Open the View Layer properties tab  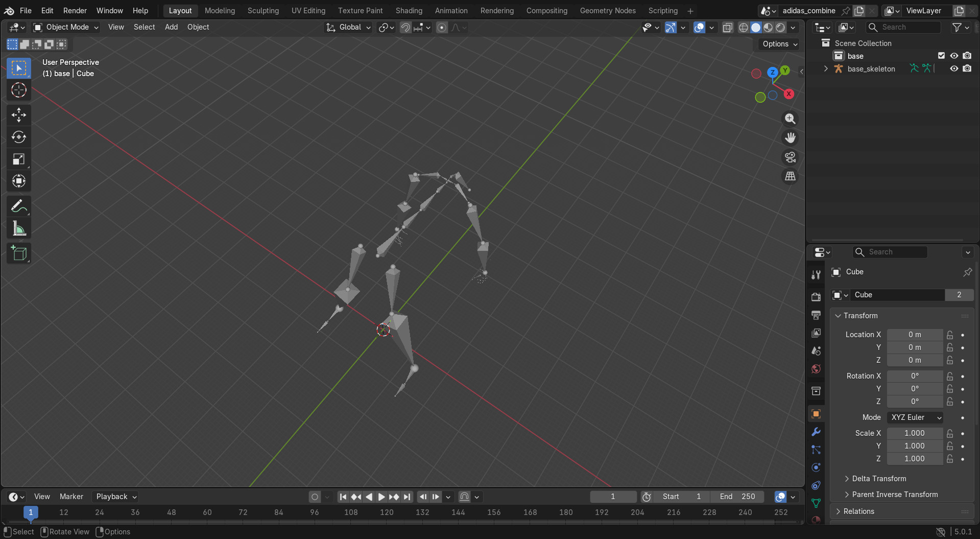[816, 333]
